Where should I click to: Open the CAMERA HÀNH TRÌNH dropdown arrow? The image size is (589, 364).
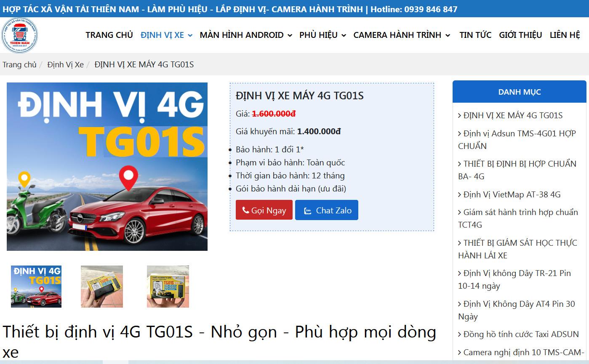[x=448, y=36]
